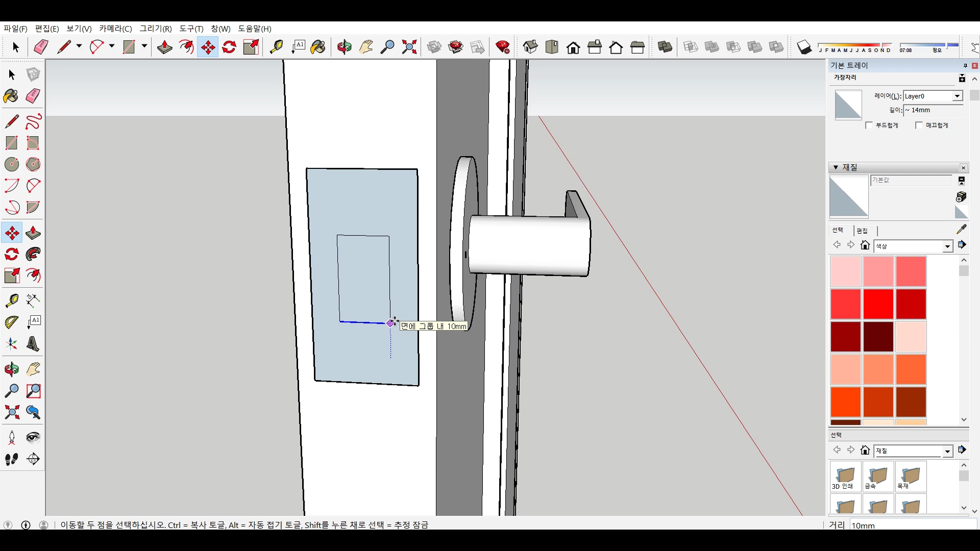
Task: Open the 3D 인쇄 materials folder
Action: tap(845, 477)
